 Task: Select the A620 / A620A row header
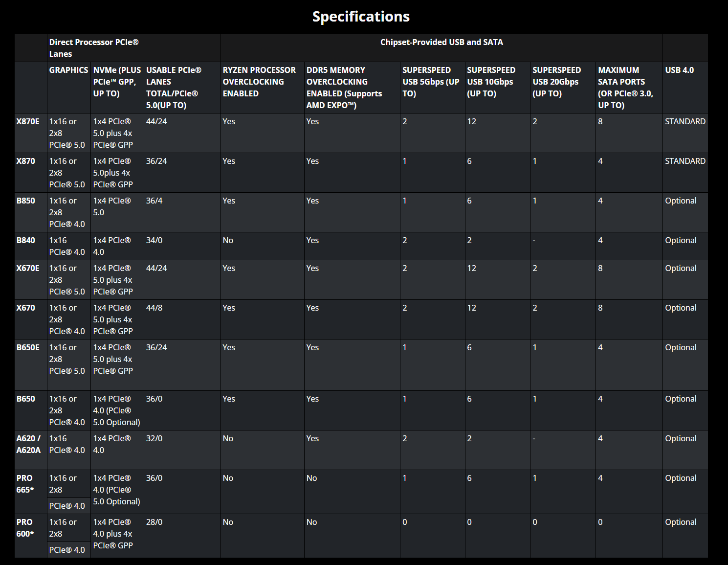(29, 444)
